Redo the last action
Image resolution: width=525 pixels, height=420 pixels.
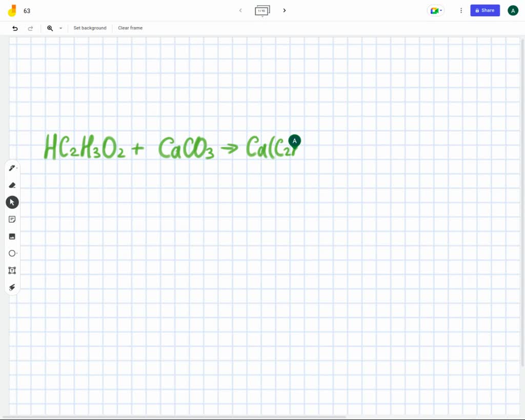coord(30,28)
